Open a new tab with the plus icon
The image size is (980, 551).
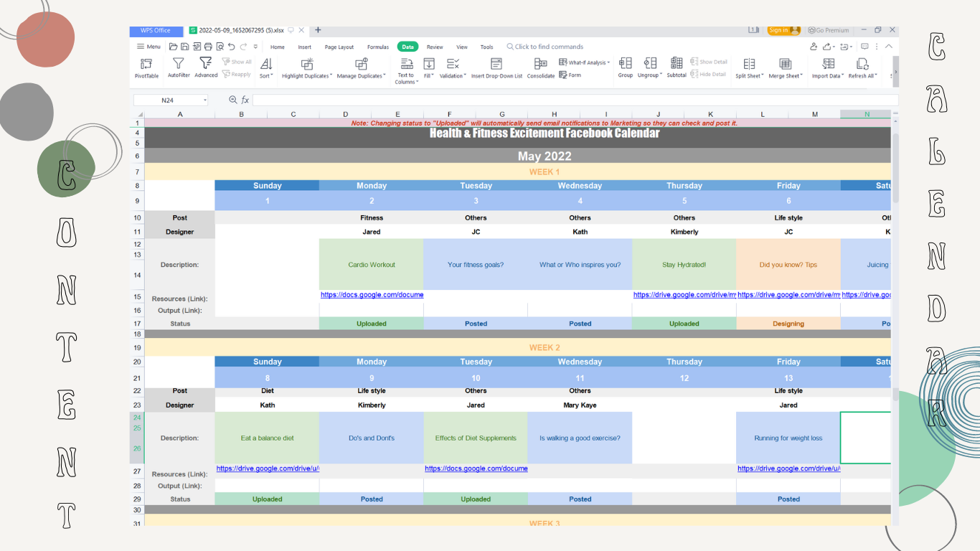point(318,30)
